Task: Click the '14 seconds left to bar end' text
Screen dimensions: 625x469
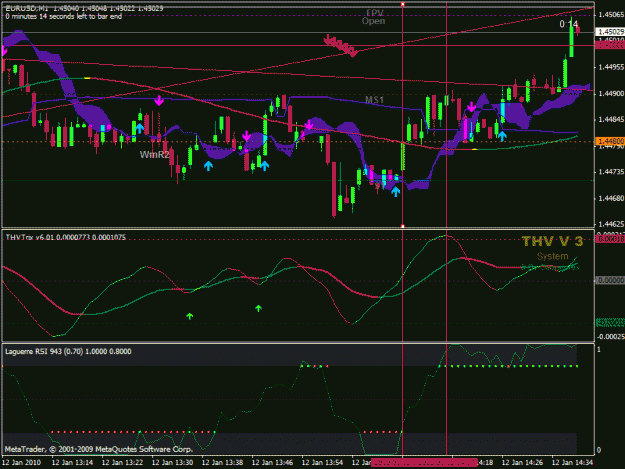Action: click(81, 17)
